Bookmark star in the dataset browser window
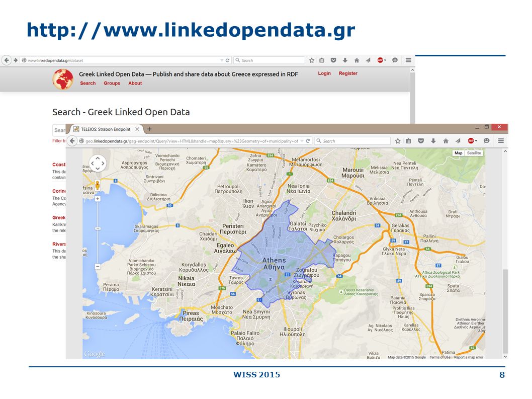This screenshot has height=399, width=532. click(311, 60)
